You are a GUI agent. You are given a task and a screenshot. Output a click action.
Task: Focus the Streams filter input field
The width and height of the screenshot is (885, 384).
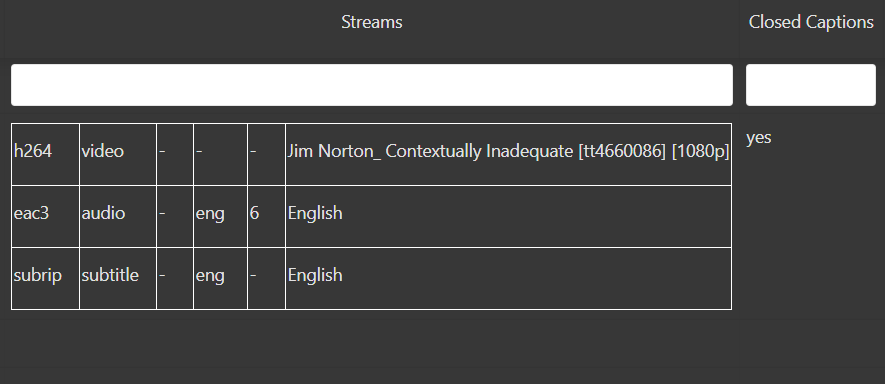[x=371, y=85]
